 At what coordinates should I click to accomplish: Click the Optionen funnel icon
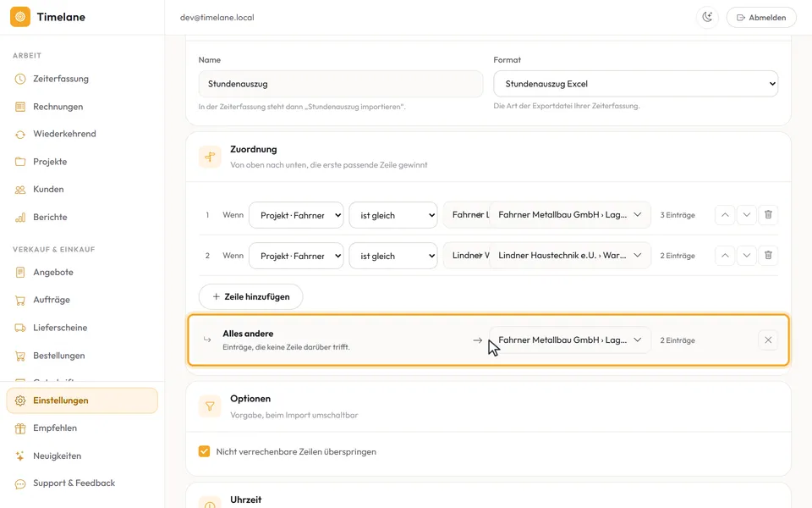click(210, 406)
